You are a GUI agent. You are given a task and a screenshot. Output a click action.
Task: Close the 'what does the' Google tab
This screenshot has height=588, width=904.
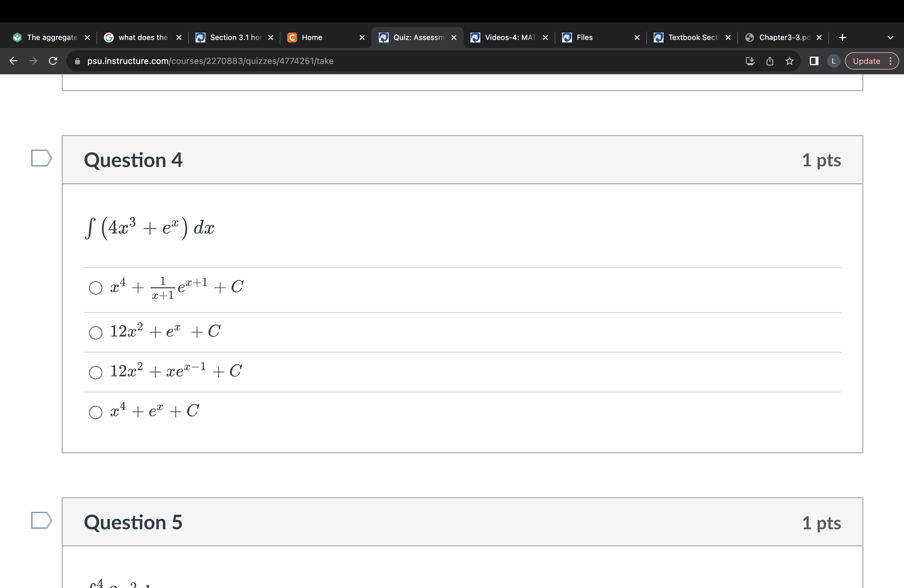pos(179,37)
